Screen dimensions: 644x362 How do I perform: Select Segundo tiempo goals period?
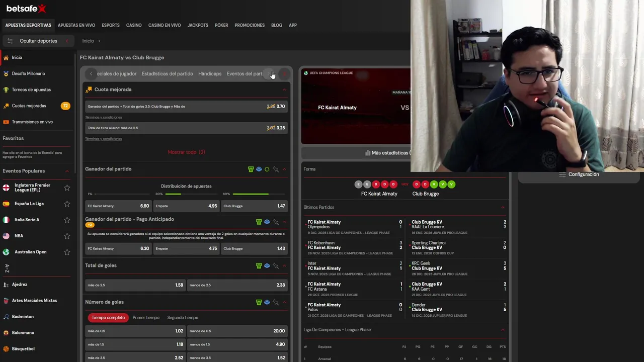[183, 318]
